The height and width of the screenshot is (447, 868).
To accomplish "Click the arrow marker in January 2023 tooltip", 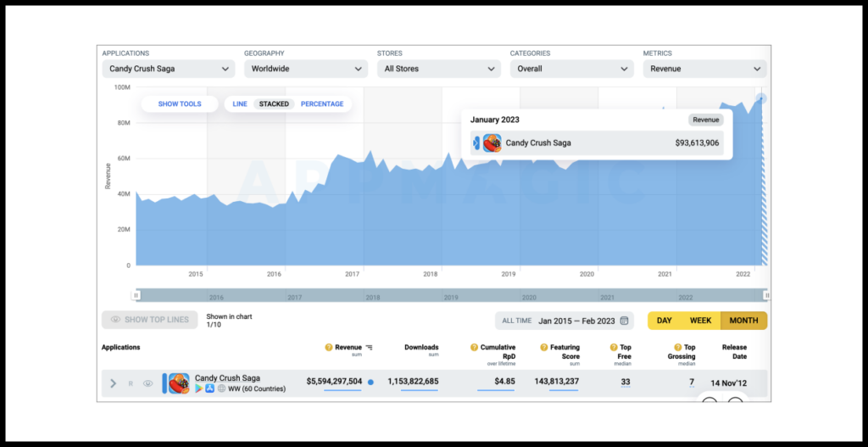I will 476,142.
